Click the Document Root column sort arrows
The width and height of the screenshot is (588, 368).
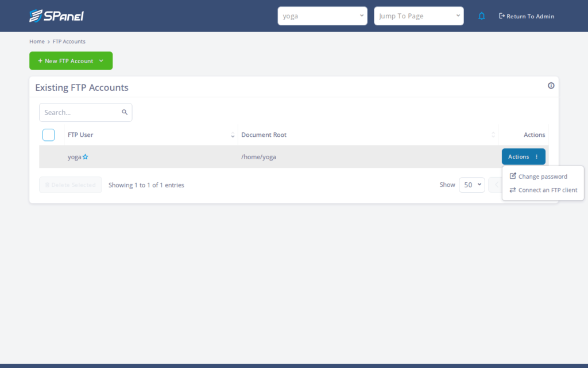493,135
